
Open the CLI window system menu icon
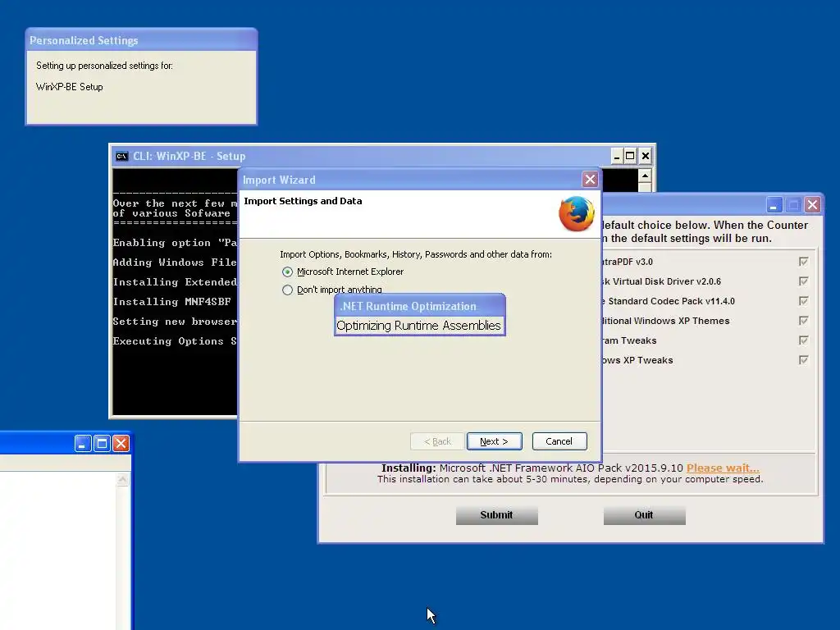point(122,157)
